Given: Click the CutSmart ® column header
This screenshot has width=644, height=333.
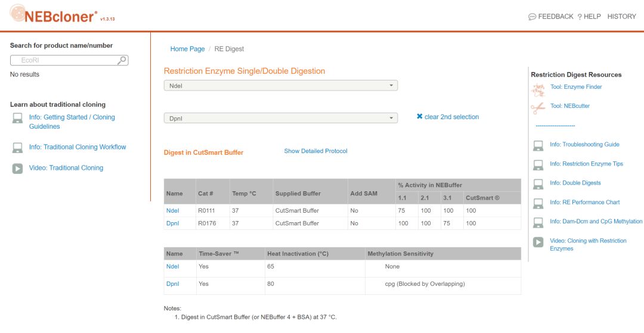Looking at the screenshot, I should click(x=482, y=198).
